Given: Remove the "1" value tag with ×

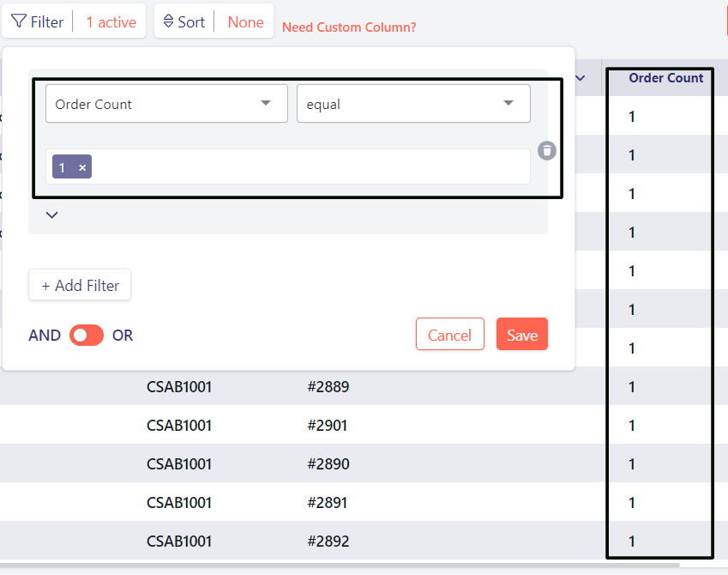Looking at the screenshot, I should tap(82, 167).
